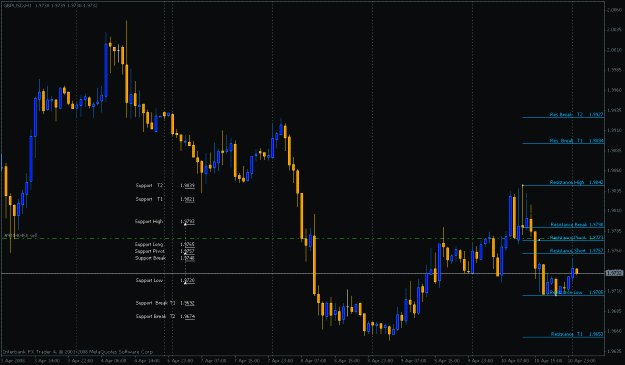The image size is (625, 365).
Task: Click the Support T2 value 1.9839
Action: (187, 185)
